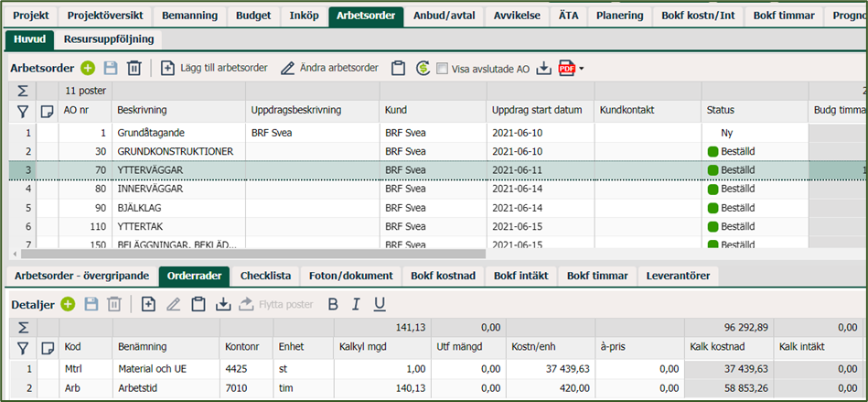Click the Material och UE cell

[166, 369]
